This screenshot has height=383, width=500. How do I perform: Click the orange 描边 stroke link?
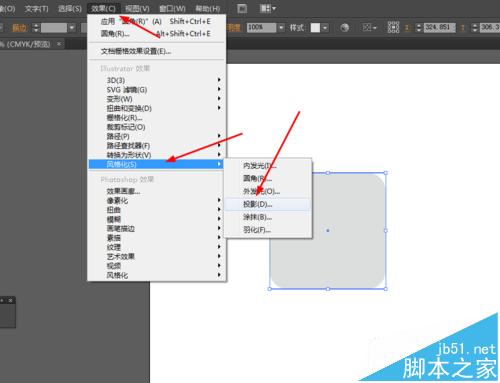coord(19,28)
